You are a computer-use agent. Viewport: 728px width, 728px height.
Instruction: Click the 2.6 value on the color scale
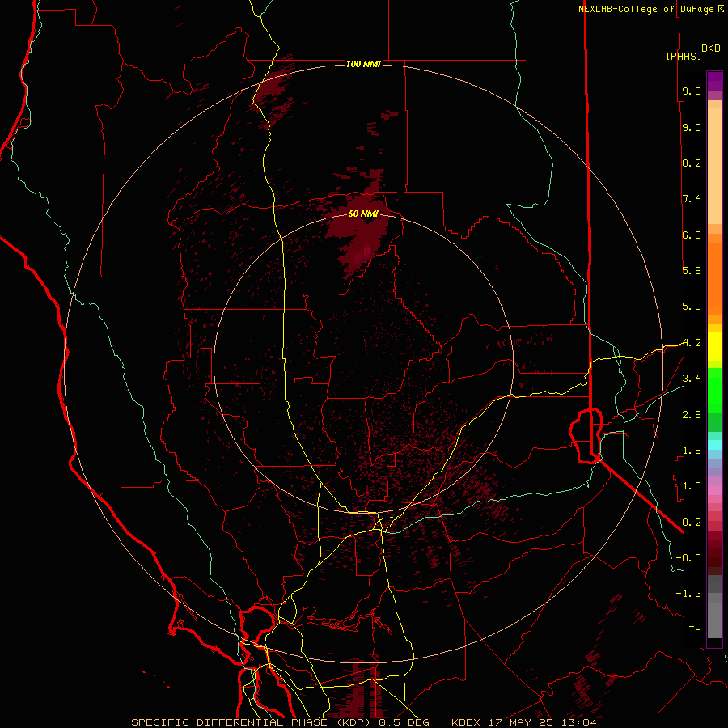click(692, 414)
